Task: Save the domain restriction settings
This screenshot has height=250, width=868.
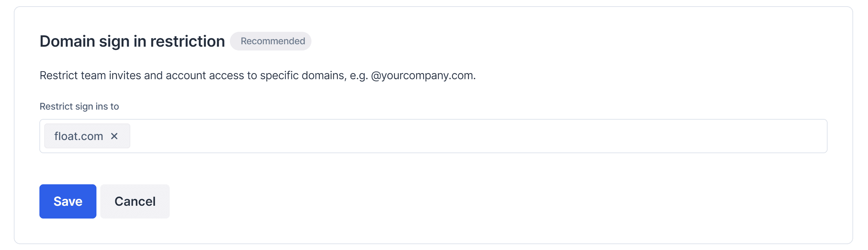Action: click(x=68, y=201)
